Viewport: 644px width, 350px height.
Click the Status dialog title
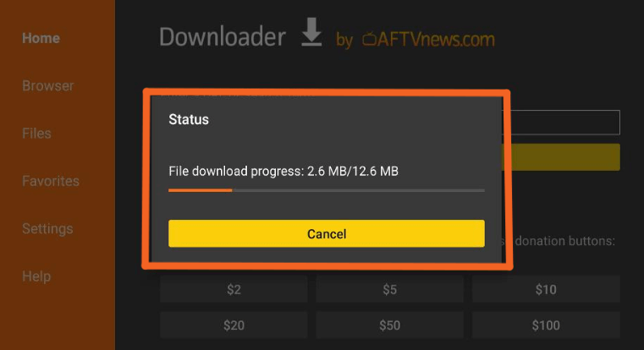coord(189,119)
